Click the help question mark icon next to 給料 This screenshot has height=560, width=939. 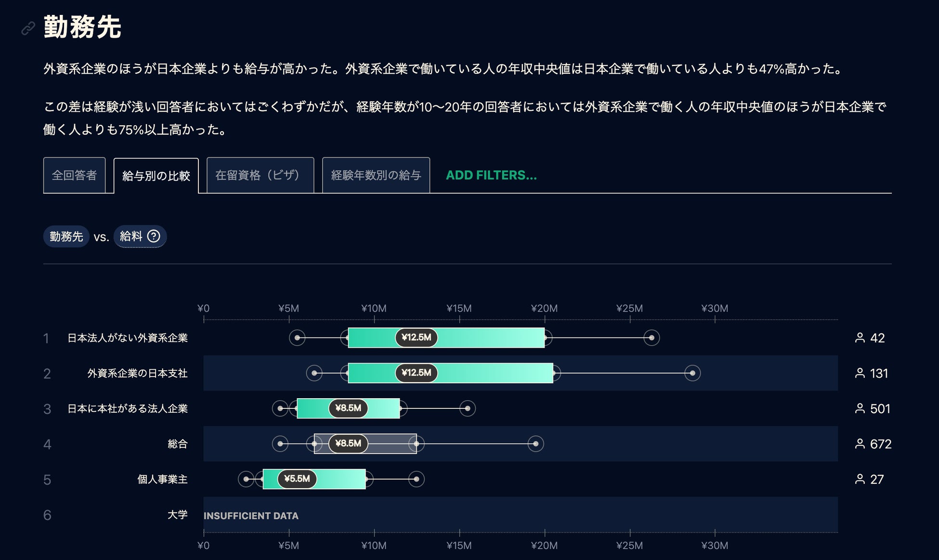[154, 236]
